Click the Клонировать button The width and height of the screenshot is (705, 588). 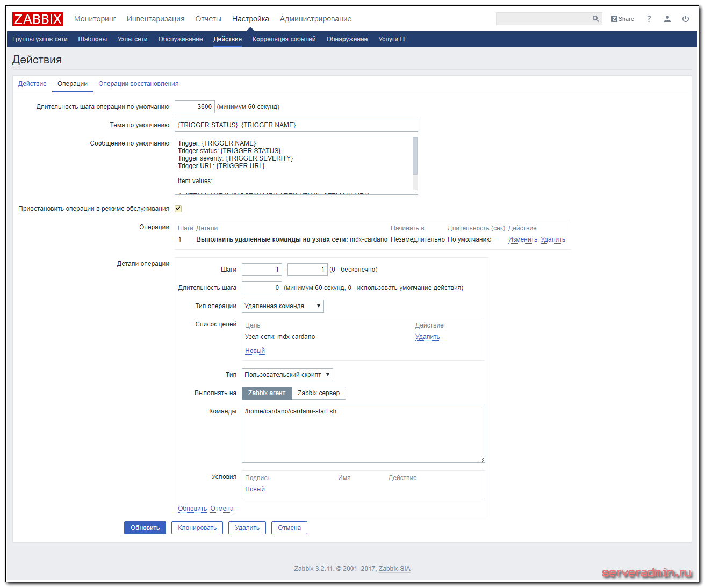[x=197, y=528]
